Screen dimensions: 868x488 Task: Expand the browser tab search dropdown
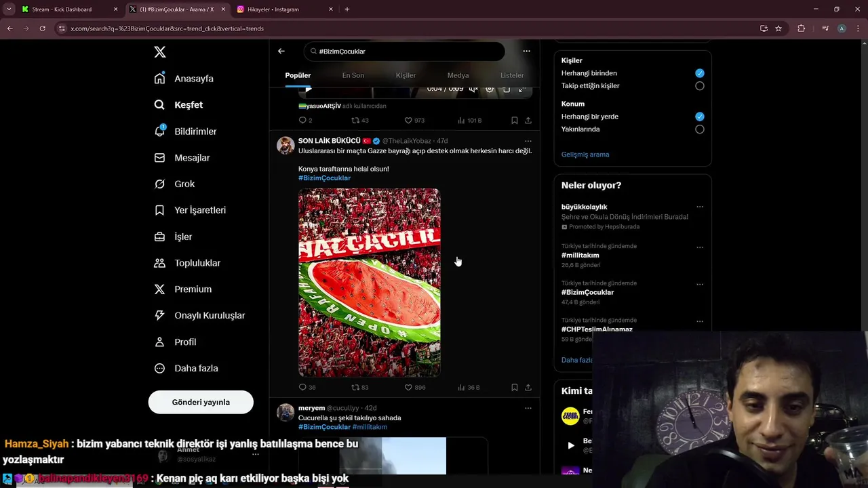coord(9,9)
